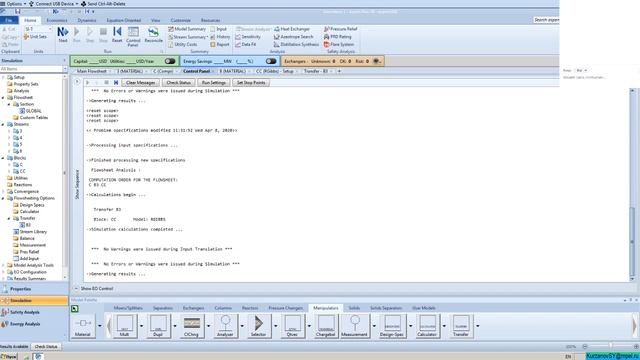Select the Calculator block in the palette
This screenshot has width=640, height=360.
point(427,326)
